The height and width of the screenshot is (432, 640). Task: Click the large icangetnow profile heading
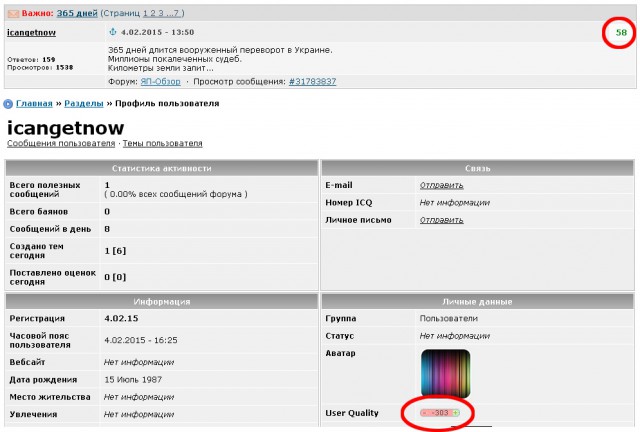(x=65, y=128)
